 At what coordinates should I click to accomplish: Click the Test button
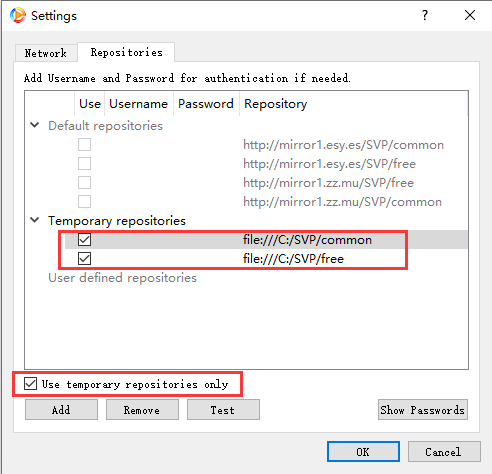tap(223, 410)
